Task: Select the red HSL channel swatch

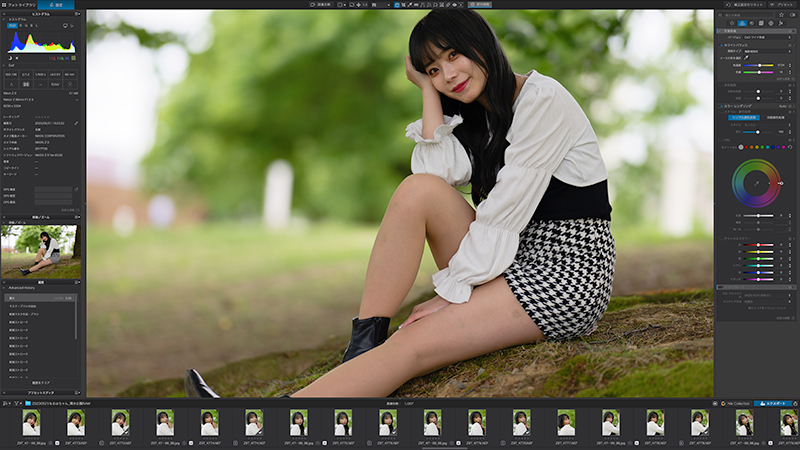Action: click(746, 147)
